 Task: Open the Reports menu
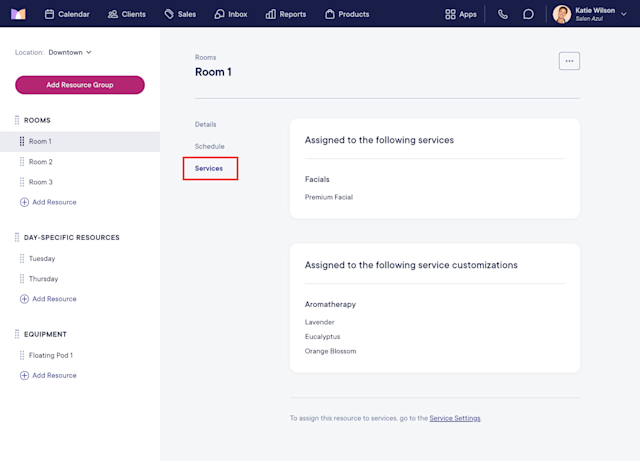(286, 14)
